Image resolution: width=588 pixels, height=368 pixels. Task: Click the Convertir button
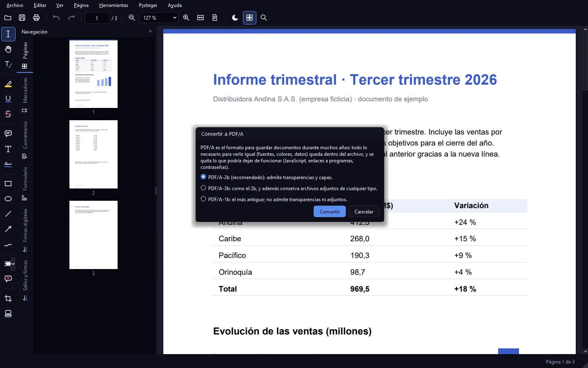(x=330, y=211)
